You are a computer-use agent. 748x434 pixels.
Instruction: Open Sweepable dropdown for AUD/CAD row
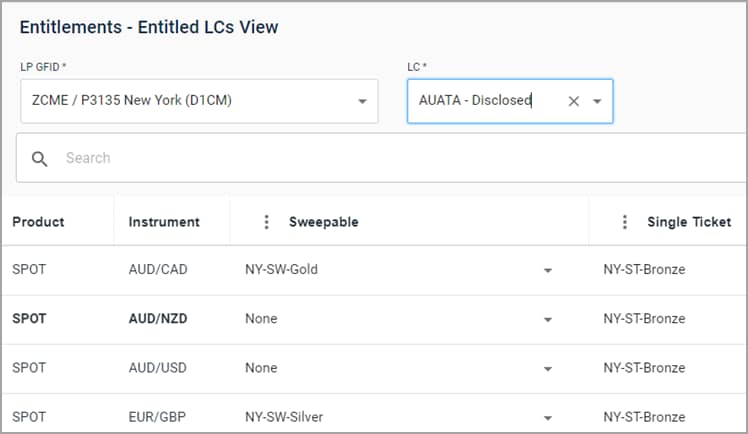(548, 270)
